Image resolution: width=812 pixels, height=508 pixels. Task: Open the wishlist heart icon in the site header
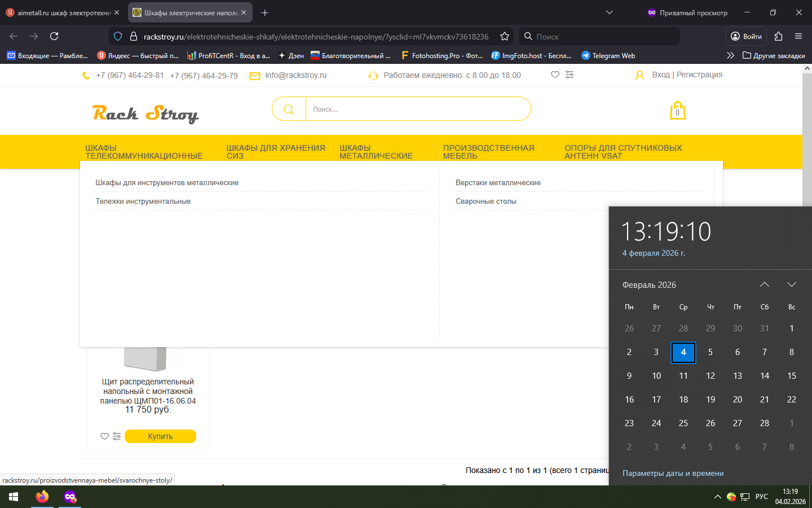pyautogui.click(x=555, y=75)
